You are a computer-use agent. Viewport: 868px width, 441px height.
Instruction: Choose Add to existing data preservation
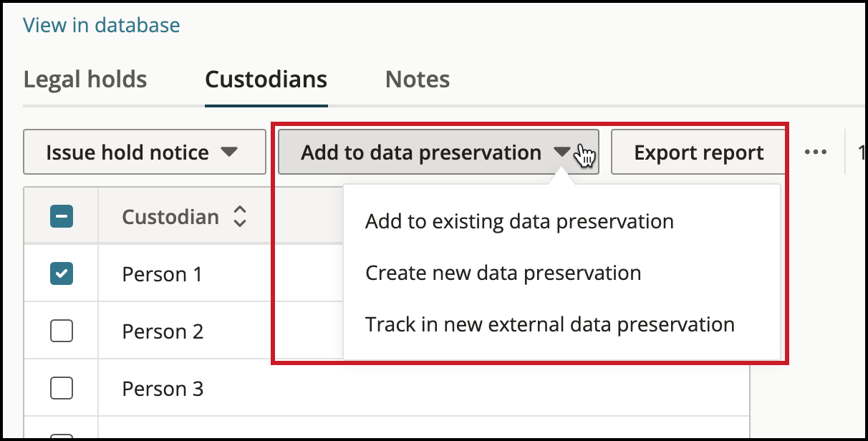pyautogui.click(x=519, y=221)
